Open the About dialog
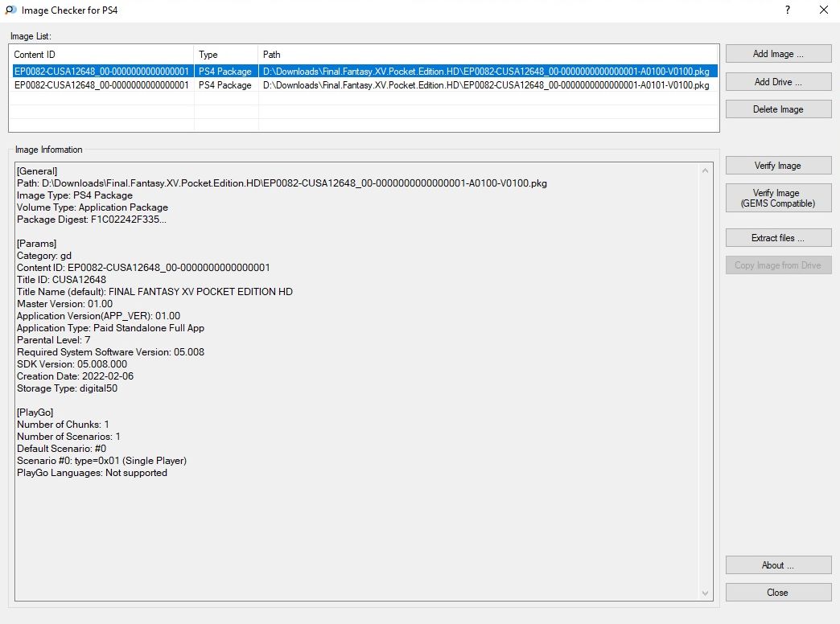The width and height of the screenshot is (840, 624). [778, 565]
